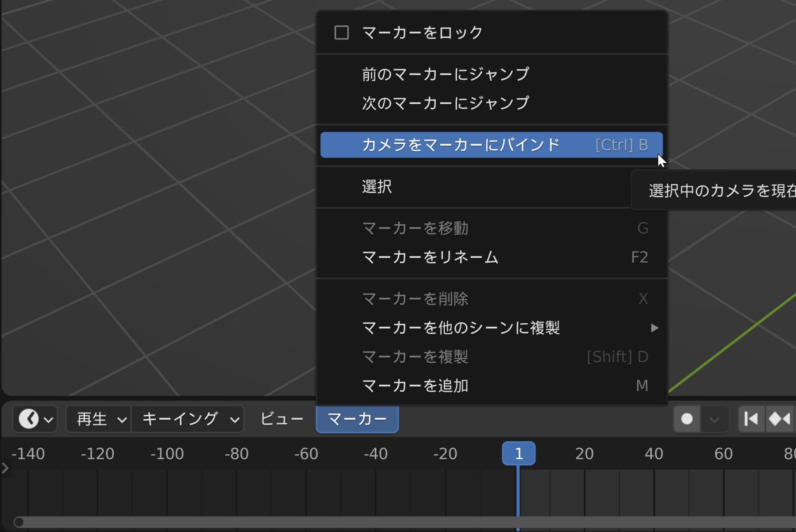Screen dimensions: 796x532
Task: Toggle the マーカーをロック checkbox
Action: click(x=341, y=32)
